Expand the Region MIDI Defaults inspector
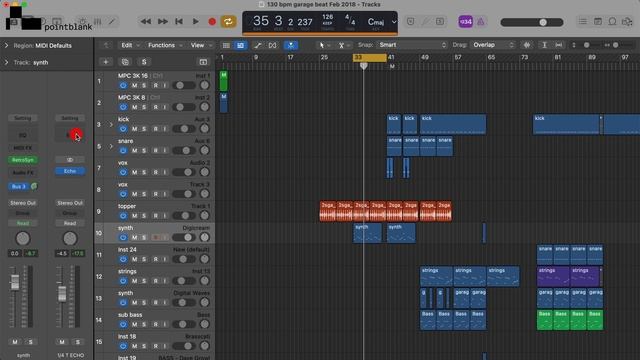640x360 pixels. click(6, 45)
